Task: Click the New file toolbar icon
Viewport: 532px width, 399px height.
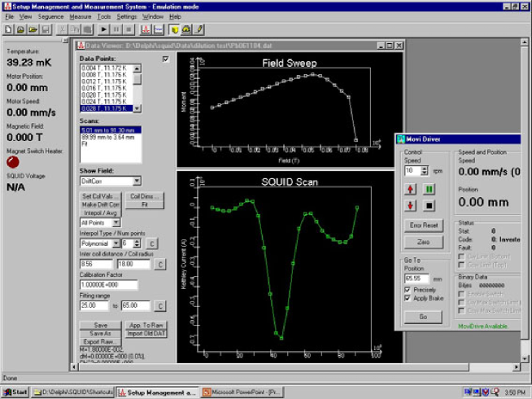Action: (x=8, y=28)
